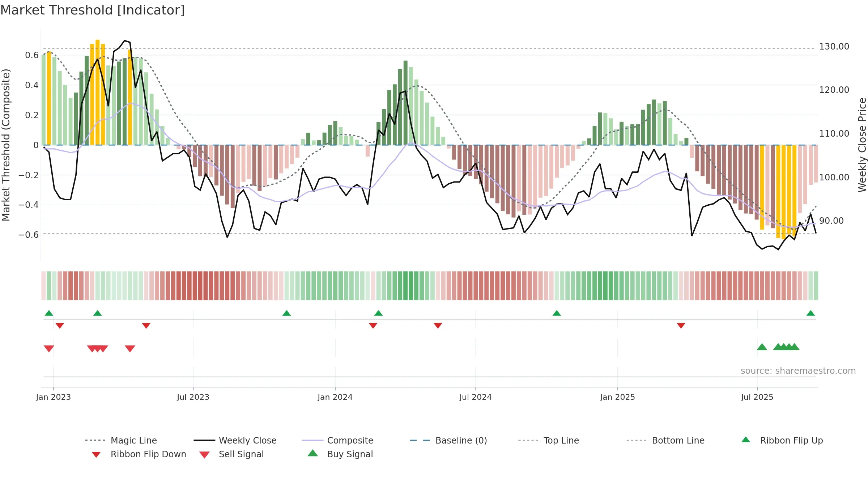Click the ribbon flip up marker between Jul 2024 and Jan 2025
Screen dimensions: 868x488
pos(557,313)
